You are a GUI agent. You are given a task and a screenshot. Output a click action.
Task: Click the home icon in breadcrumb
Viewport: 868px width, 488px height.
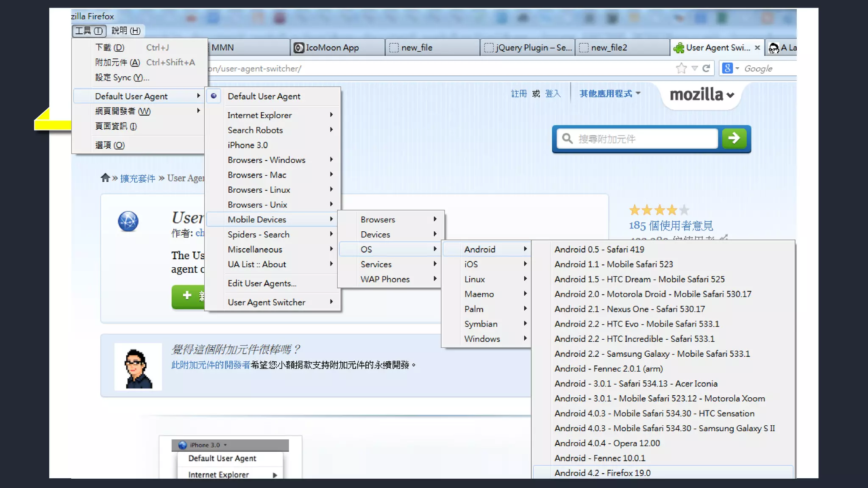[x=105, y=178]
